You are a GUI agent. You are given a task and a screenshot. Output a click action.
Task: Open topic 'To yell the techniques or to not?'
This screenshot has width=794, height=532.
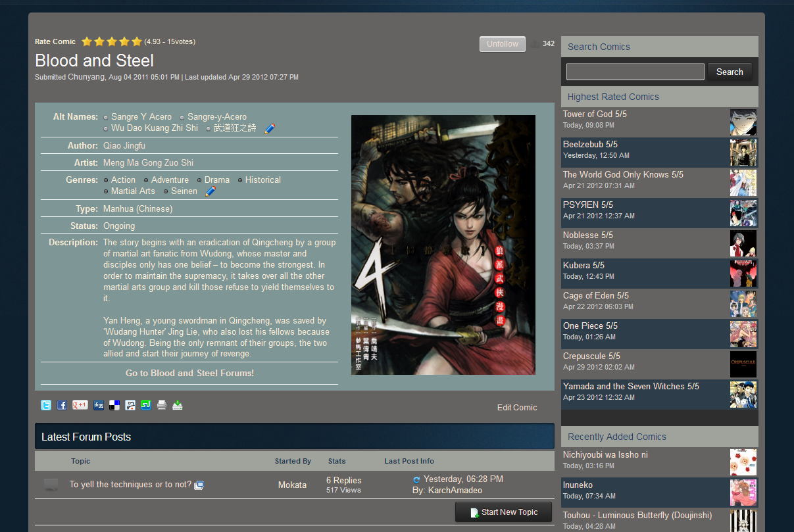tap(130, 485)
